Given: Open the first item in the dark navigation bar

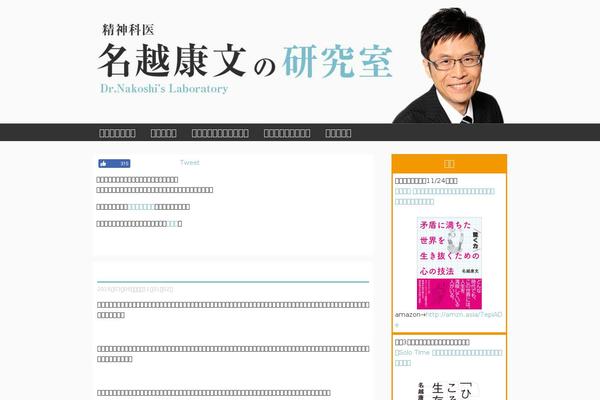Looking at the screenshot, I should click(117, 133).
